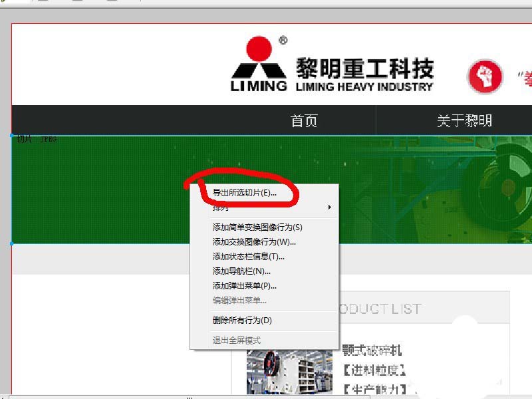Expand the 排列 submenu arrow
This screenshot has width=532, height=399.
click(329, 207)
